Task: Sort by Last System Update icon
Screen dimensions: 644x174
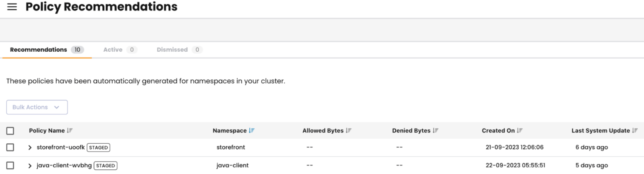Action: point(635,131)
